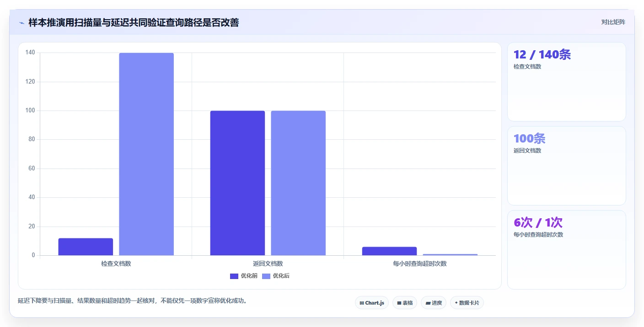The width and height of the screenshot is (644, 327).
Task: Click the 40 y-axis tick value
Action: [32, 197]
